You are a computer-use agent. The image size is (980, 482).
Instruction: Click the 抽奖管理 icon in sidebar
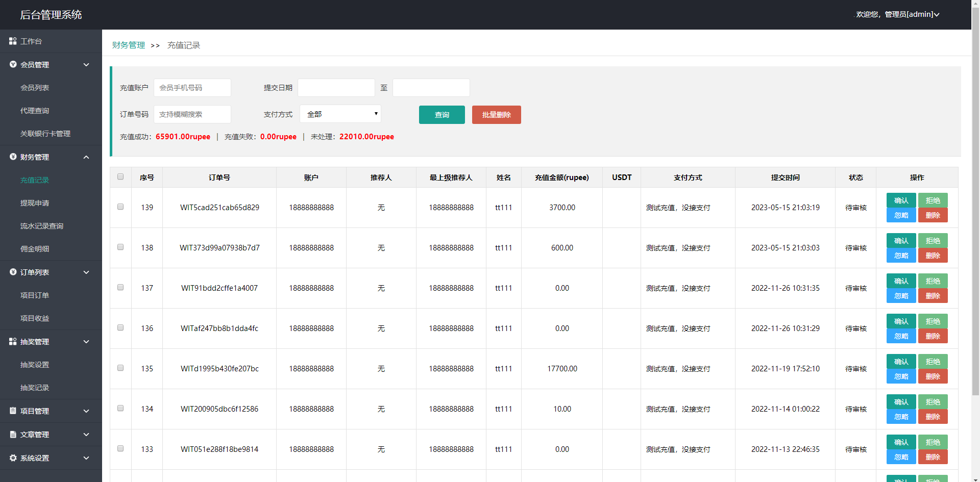(x=13, y=342)
